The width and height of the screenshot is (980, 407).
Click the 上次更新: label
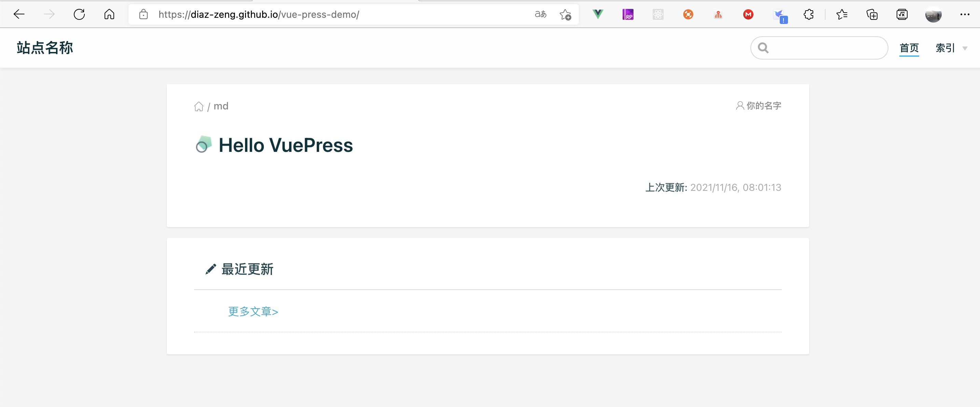[x=666, y=187]
